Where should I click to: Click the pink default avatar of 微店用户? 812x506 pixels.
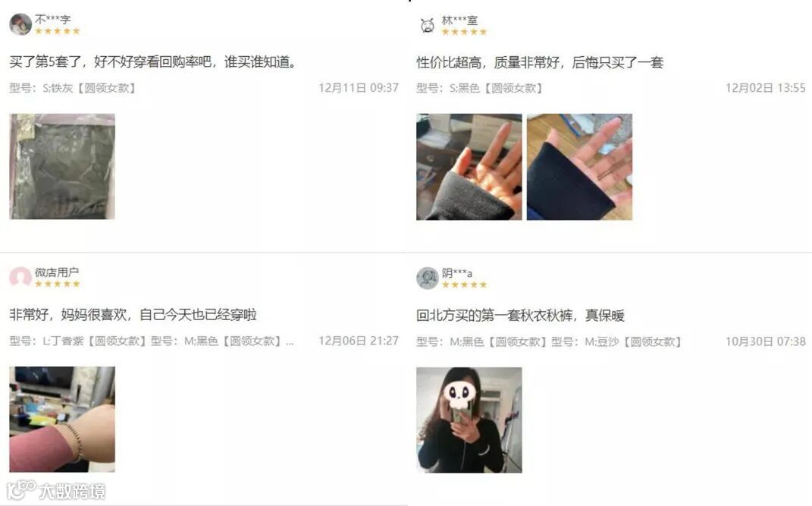(20, 277)
